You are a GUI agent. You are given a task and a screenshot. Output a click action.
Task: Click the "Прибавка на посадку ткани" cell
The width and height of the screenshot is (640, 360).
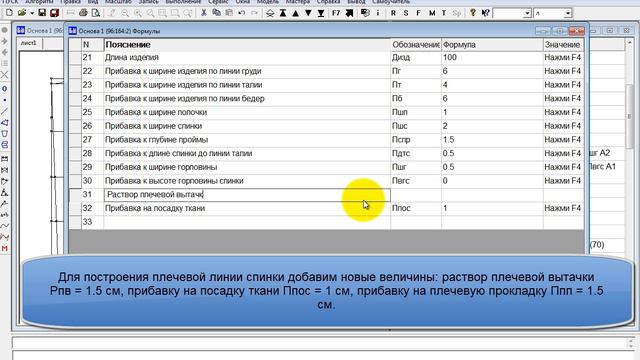(x=247, y=208)
